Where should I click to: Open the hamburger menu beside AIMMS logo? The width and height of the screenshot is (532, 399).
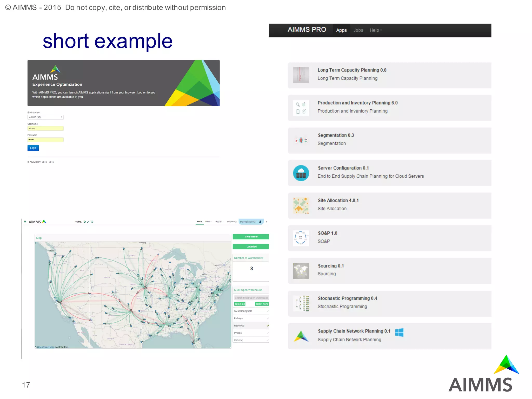[25, 222]
